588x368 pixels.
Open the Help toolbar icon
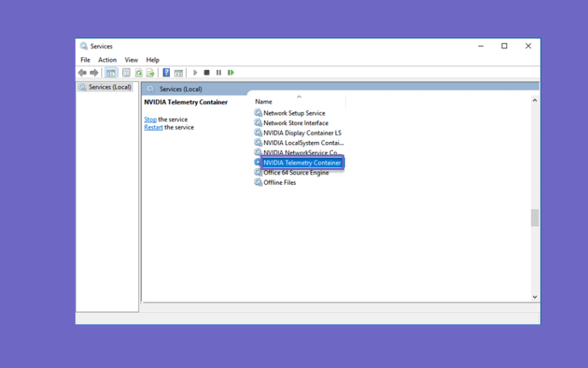tap(167, 72)
